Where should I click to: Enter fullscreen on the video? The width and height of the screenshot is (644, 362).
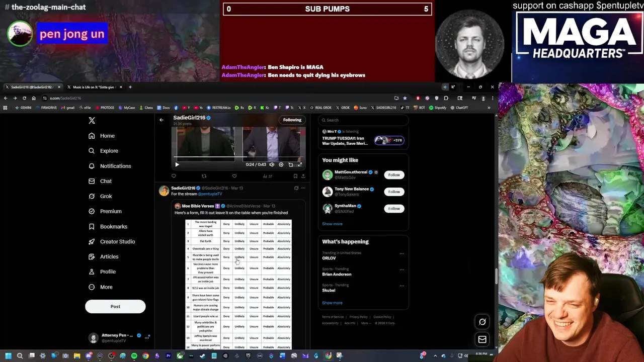(x=299, y=164)
